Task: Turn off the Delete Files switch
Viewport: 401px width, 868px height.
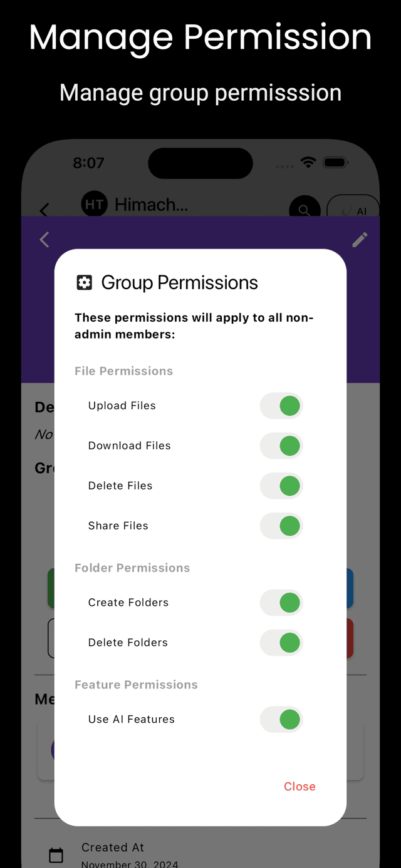Action: tap(281, 486)
